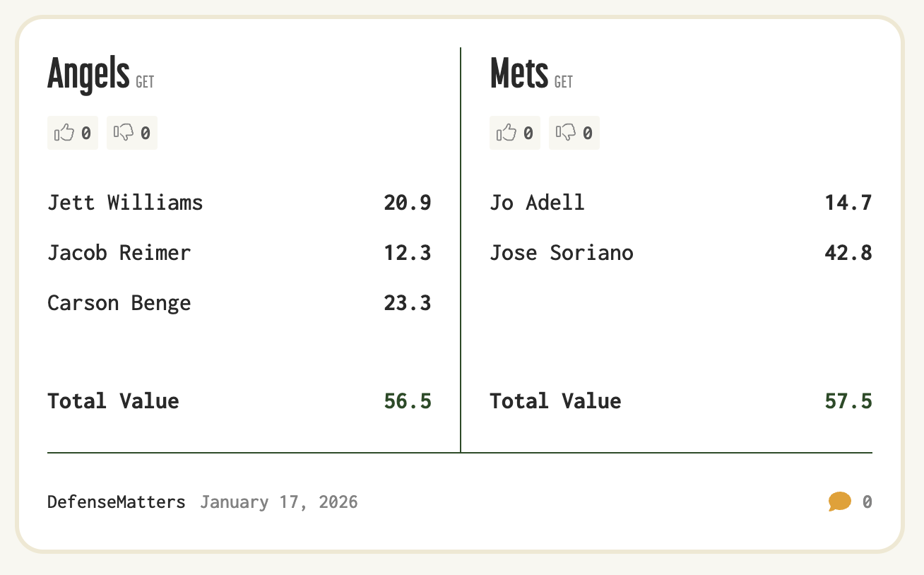Click Jett Williams value 20.9
The width and height of the screenshot is (924, 575).
click(x=408, y=203)
